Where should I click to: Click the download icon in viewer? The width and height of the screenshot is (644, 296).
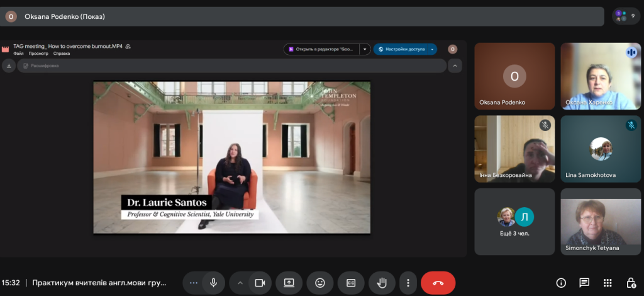click(9, 65)
